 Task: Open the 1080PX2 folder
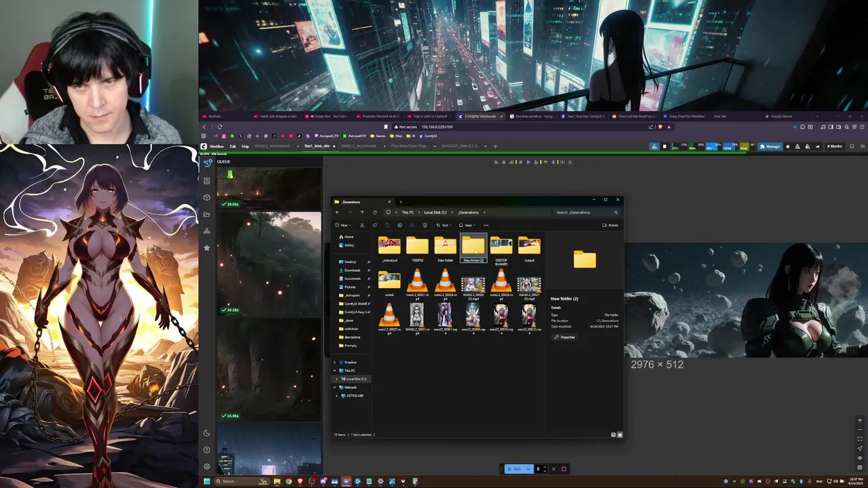click(x=417, y=249)
